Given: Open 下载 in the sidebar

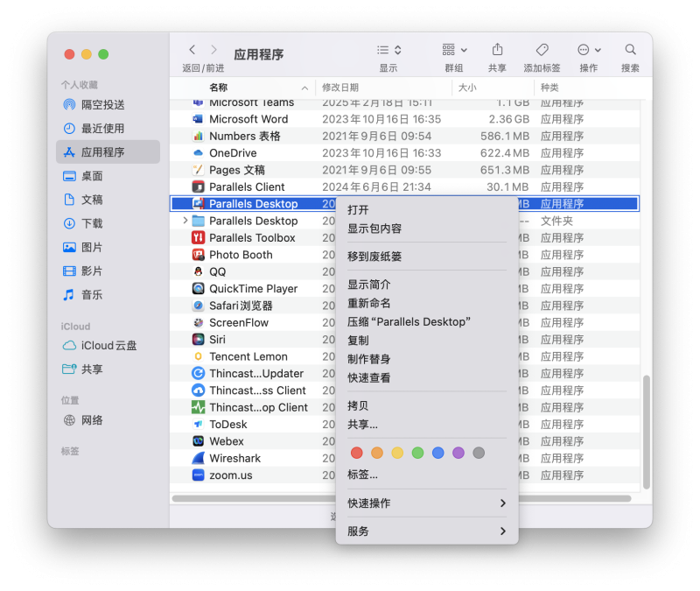Looking at the screenshot, I should click(108, 223).
